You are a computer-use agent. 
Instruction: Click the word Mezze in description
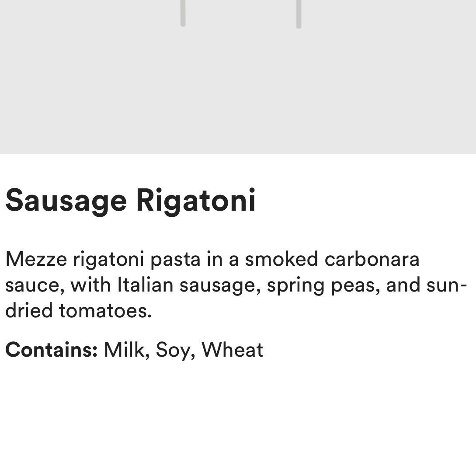tap(36, 260)
